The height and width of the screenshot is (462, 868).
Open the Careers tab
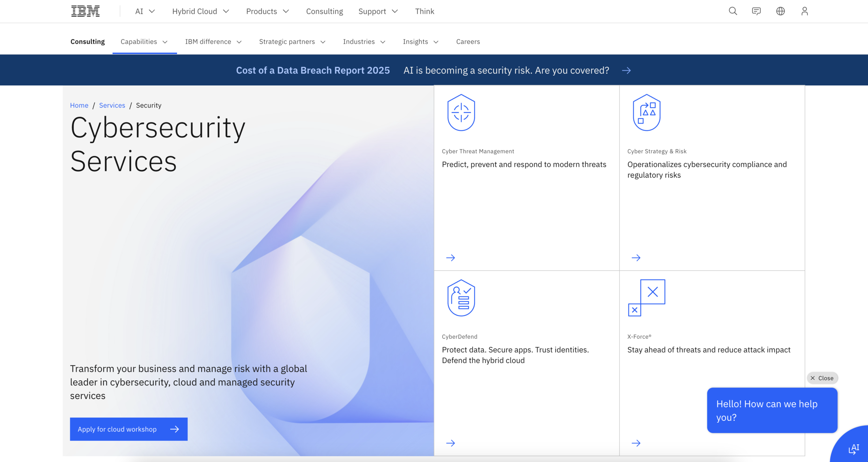coord(468,42)
